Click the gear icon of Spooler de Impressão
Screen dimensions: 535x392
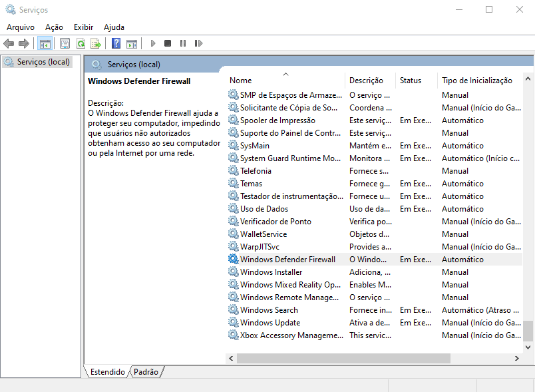coord(234,120)
